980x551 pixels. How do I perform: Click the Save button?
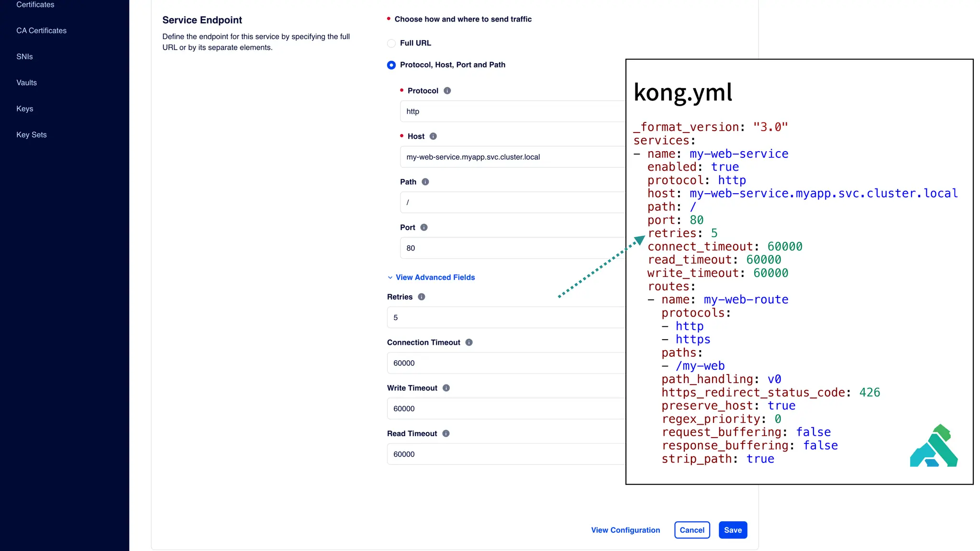733,530
